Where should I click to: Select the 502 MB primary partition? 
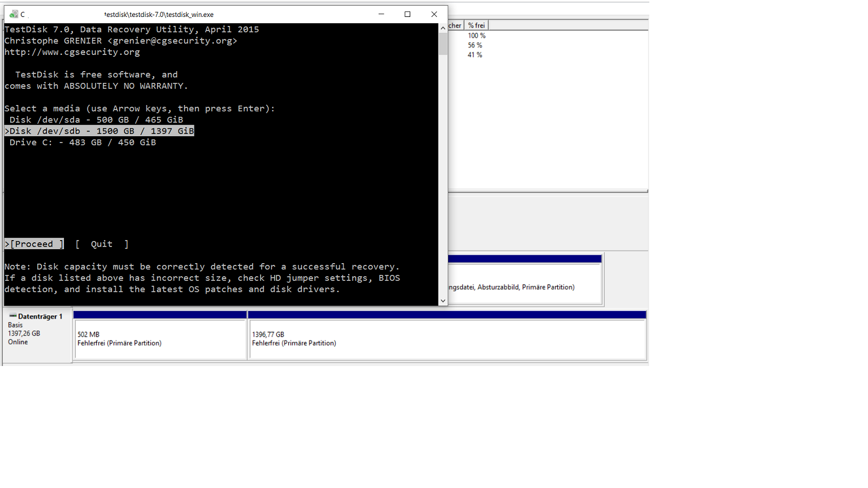[x=160, y=335]
